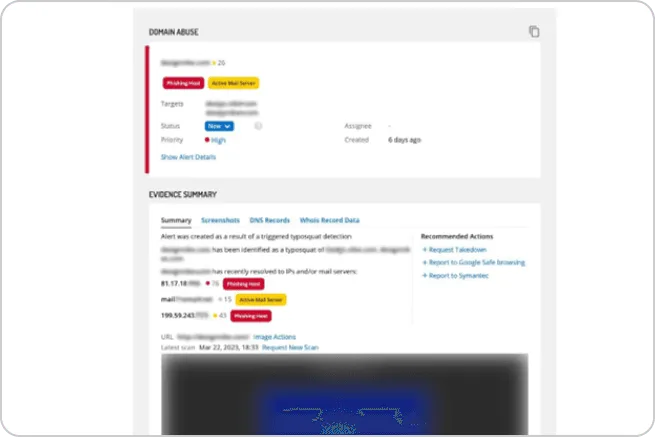Open the blurred website screenshot preview
Image resolution: width=655 pixels, height=437 pixels.
point(345,394)
